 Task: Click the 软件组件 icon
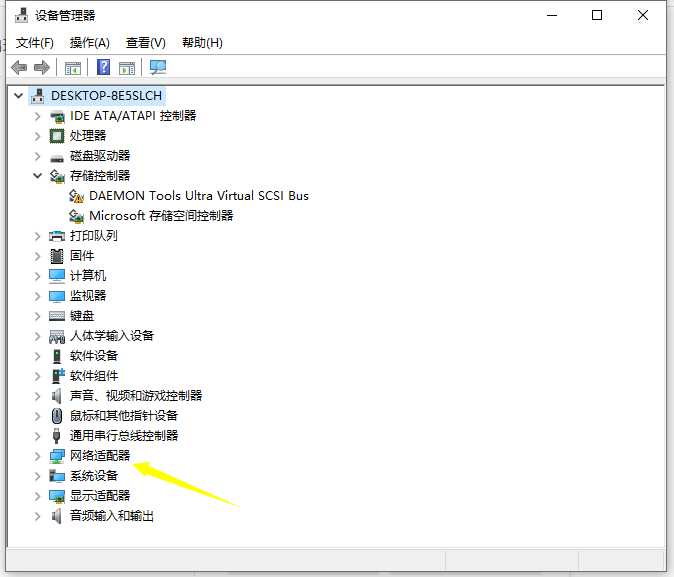[x=58, y=376]
